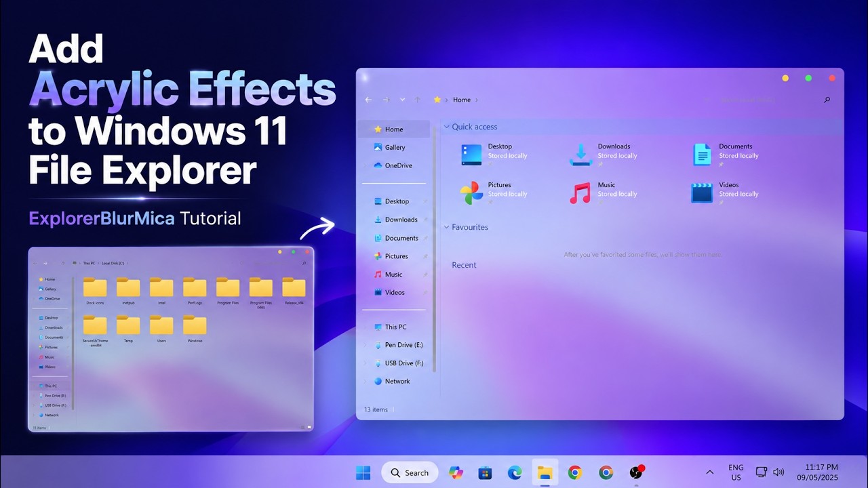Open OneDrive in the large Explorer sidebar
868x488 pixels.
click(x=394, y=165)
